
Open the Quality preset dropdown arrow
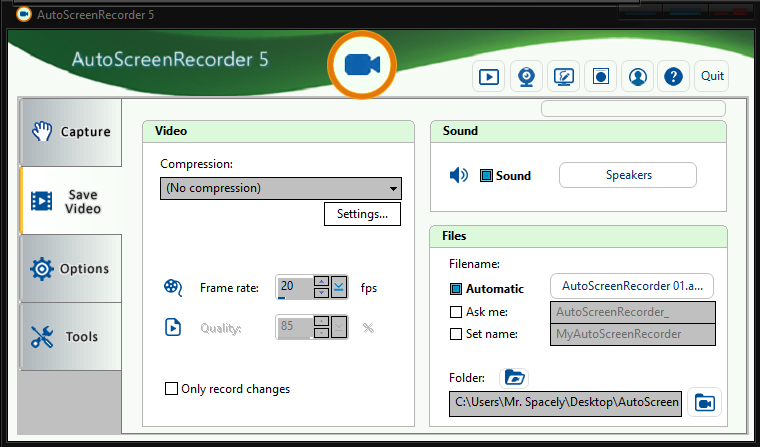tap(339, 327)
